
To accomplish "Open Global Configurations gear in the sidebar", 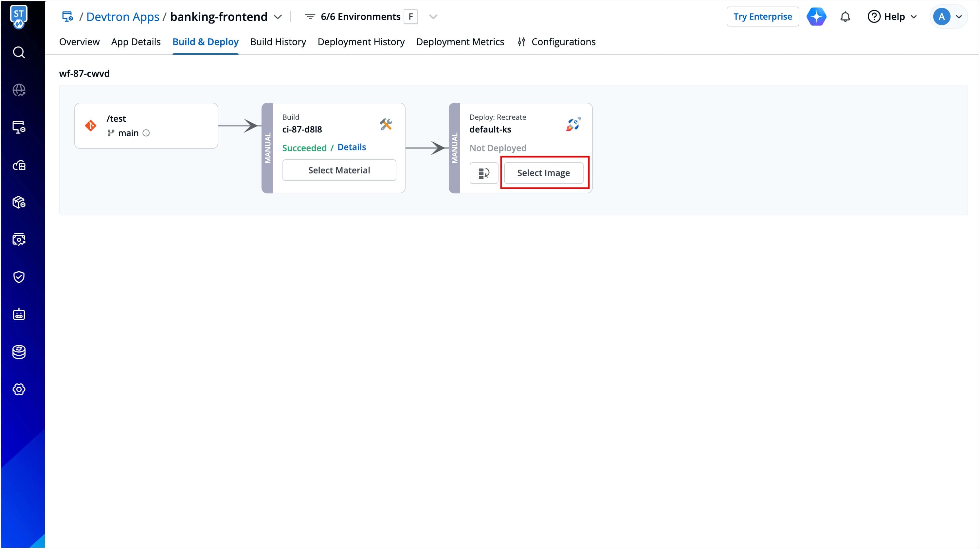I will pyautogui.click(x=19, y=389).
